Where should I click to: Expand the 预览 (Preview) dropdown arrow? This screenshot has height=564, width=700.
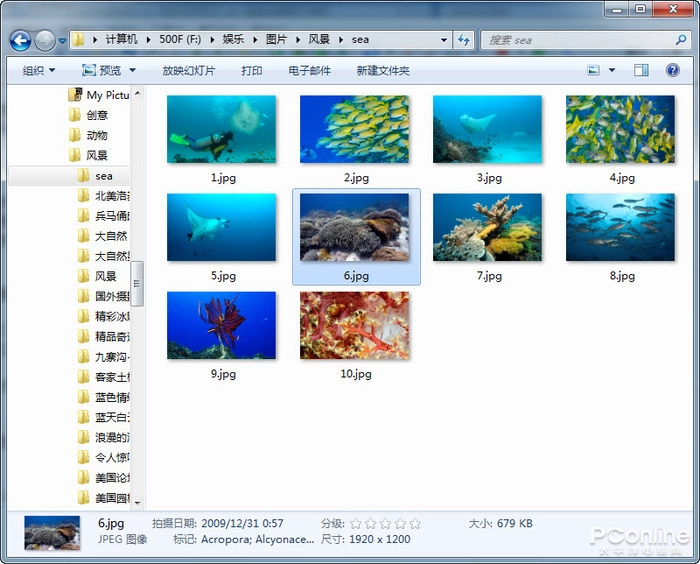point(132,71)
